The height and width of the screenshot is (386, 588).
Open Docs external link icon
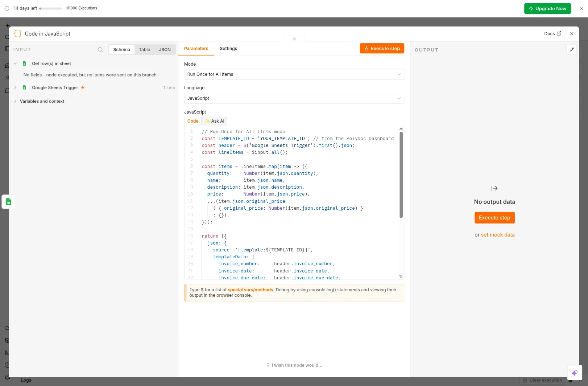(x=559, y=33)
